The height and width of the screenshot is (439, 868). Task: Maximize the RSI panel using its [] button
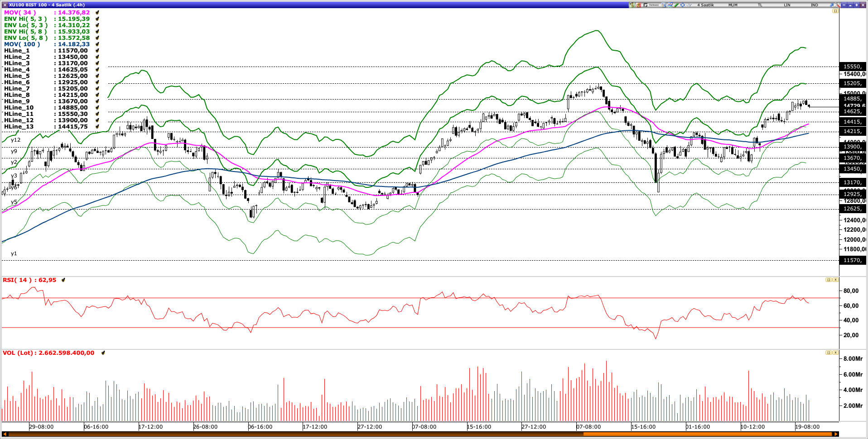click(x=829, y=280)
